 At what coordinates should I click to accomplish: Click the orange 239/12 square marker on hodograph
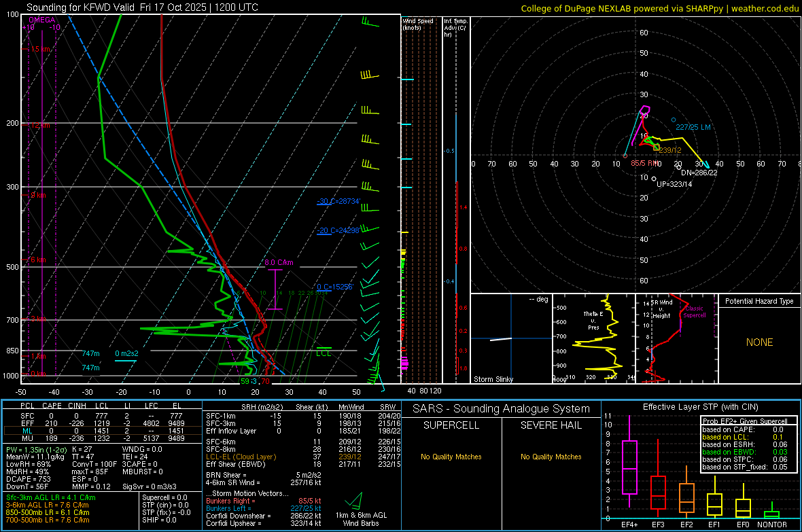point(657,147)
